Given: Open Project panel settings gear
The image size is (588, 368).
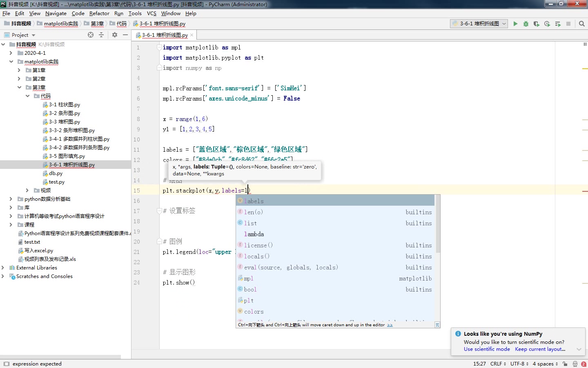Looking at the screenshot, I should click(115, 35).
